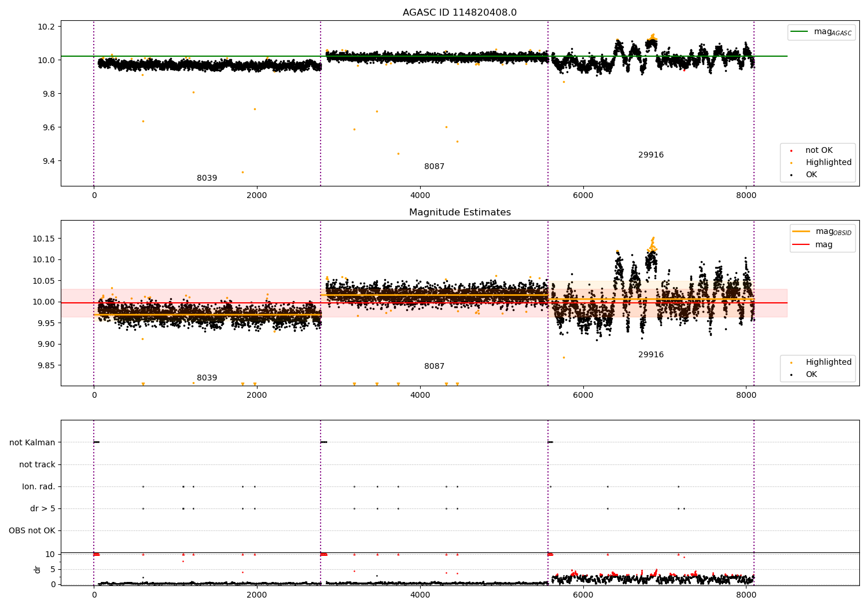Click the orange mag_OBSID legend line sample
This screenshot has width=868, height=608.
801,232
